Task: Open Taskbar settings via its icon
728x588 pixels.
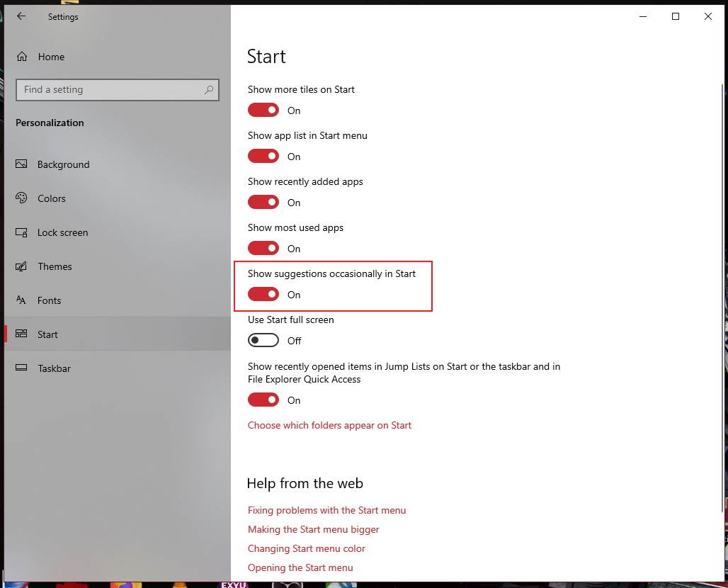Action: pyautogui.click(x=22, y=368)
